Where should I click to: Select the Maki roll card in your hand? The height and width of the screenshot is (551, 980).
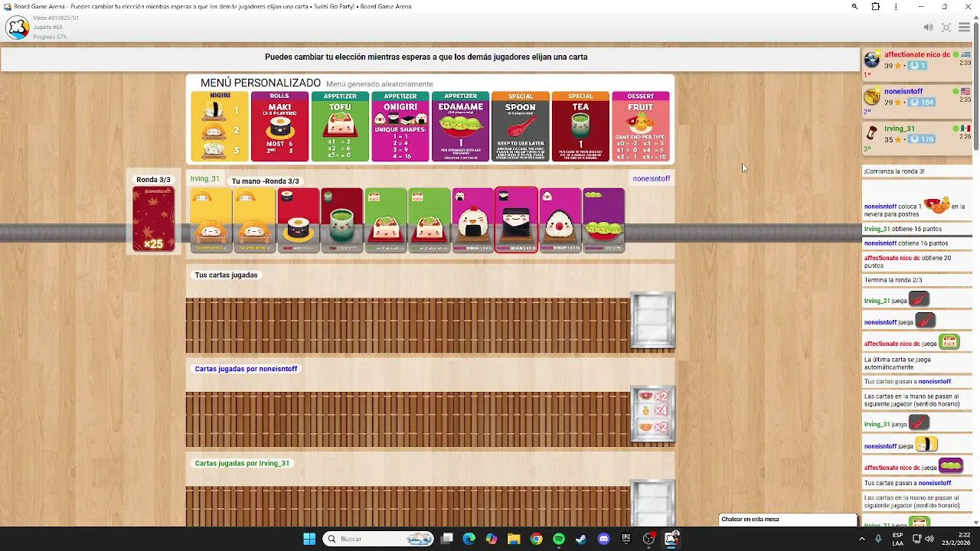pos(298,220)
